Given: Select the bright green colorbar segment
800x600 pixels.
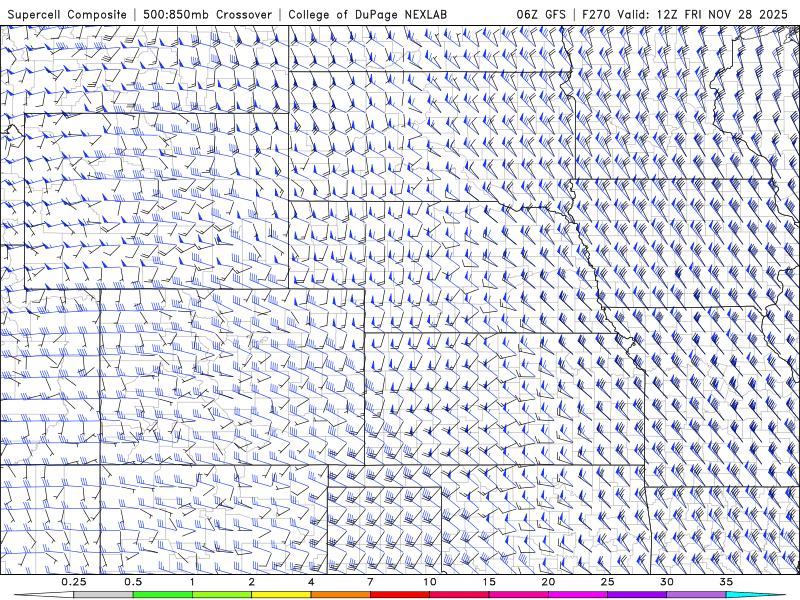Looking at the screenshot, I should [162, 595].
